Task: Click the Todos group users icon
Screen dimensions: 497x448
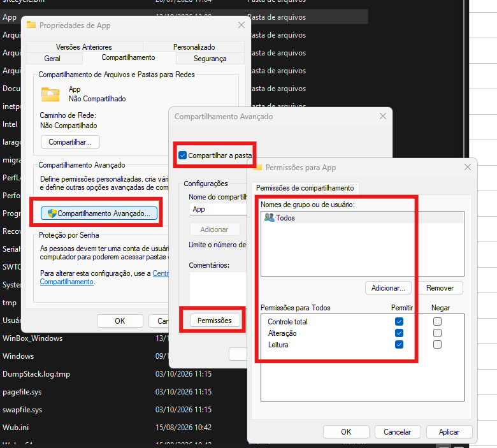Action: point(270,217)
